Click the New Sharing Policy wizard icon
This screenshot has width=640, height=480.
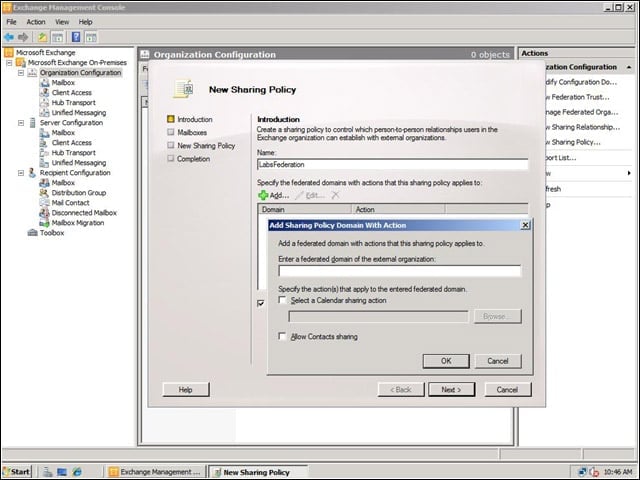pyautogui.click(x=183, y=89)
